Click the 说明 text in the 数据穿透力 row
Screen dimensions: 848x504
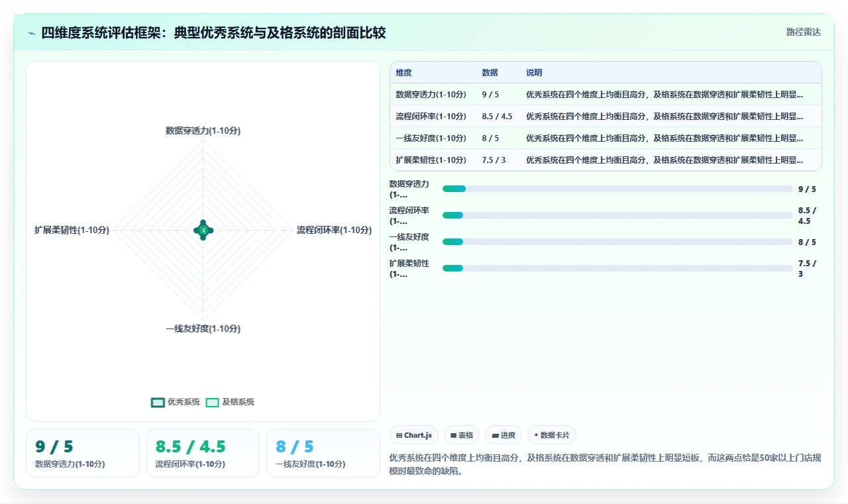pyautogui.click(x=664, y=94)
